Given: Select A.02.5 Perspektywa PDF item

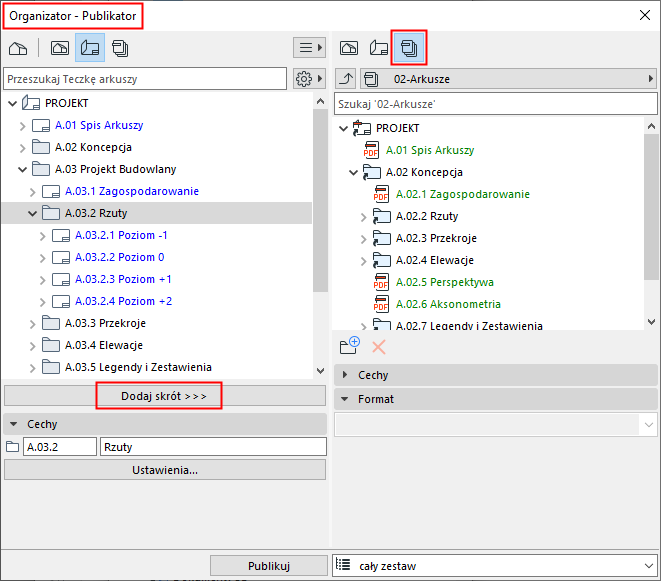Looking at the screenshot, I should pyautogui.click(x=445, y=282).
